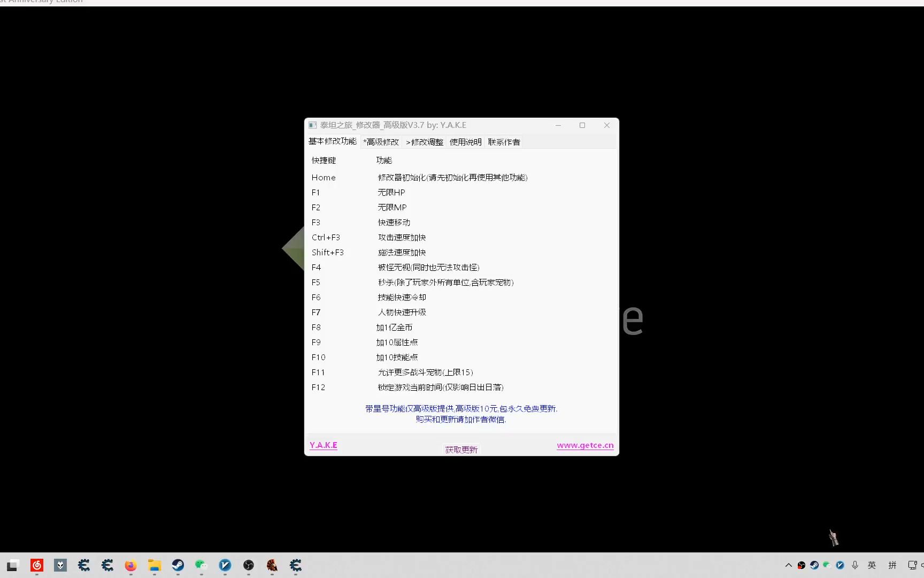Click the WeChat icon in the system tray
This screenshot has width=924, height=578.
coord(827,565)
